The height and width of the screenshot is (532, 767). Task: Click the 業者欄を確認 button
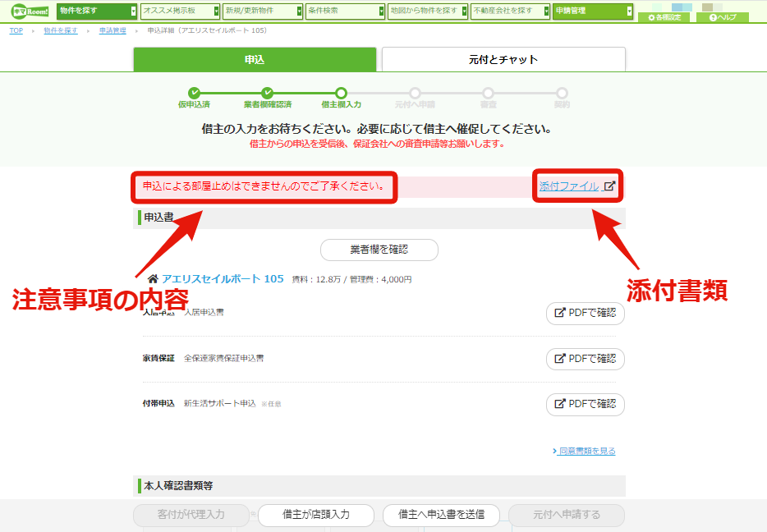pos(379,250)
